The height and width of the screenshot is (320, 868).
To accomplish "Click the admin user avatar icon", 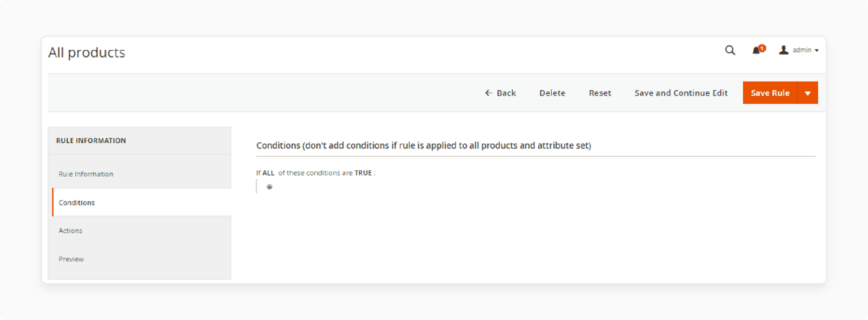I will pyautogui.click(x=783, y=50).
